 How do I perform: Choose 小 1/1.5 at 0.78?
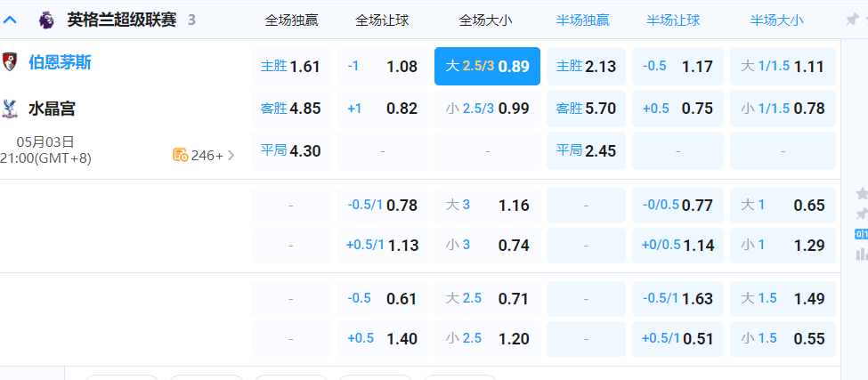point(783,109)
